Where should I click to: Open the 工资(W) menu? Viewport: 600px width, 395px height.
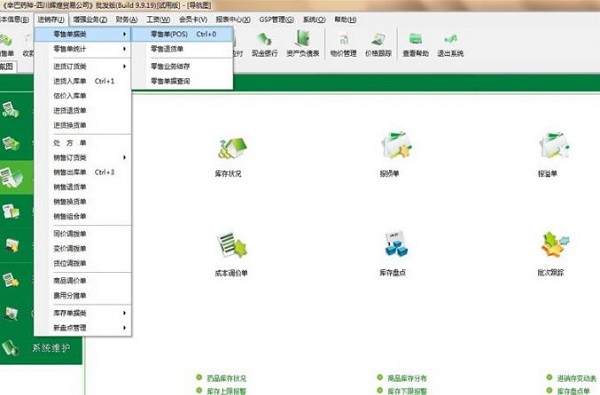click(x=158, y=19)
